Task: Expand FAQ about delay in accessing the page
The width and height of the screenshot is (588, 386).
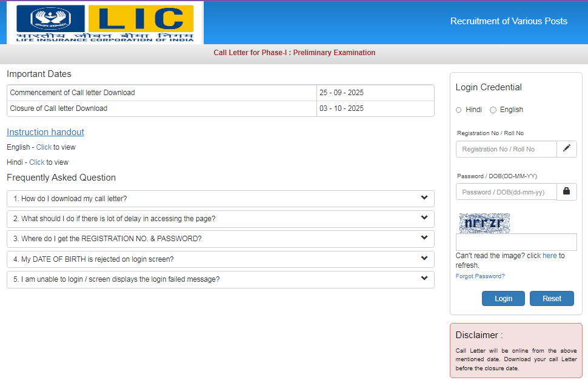Action: point(221,219)
